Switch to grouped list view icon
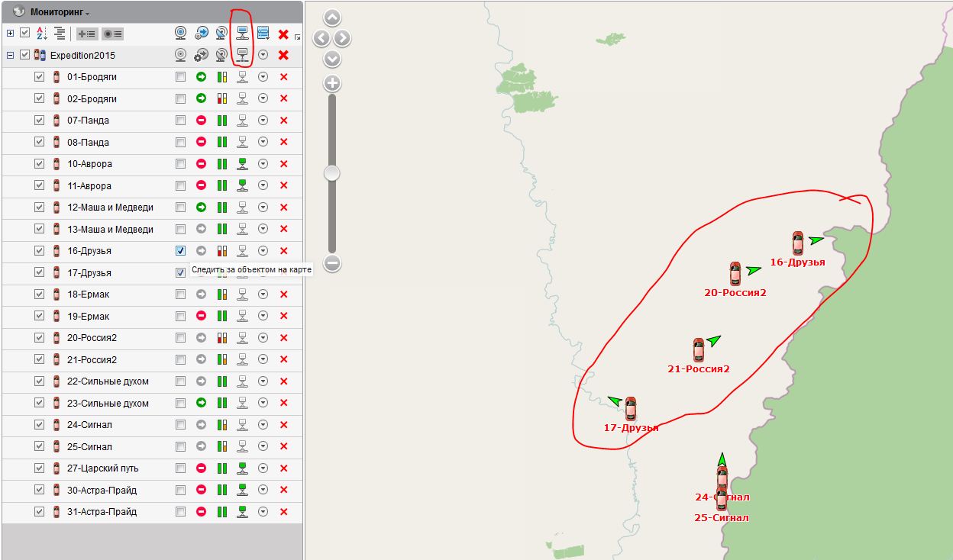953x560 pixels. pyautogui.click(x=60, y=34)
